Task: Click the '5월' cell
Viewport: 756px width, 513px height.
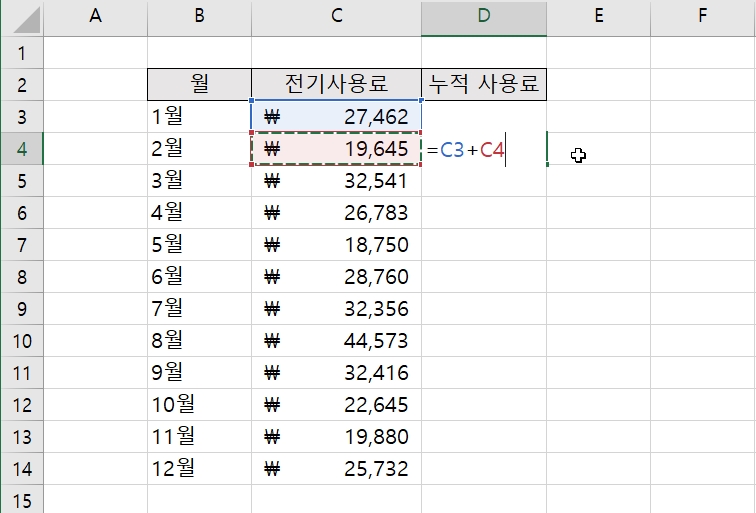Action: (199, 244)
